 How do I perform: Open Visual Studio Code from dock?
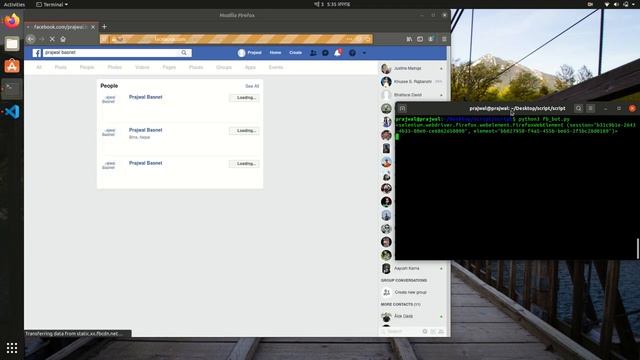pyautogui.click(x=12, y=111)
